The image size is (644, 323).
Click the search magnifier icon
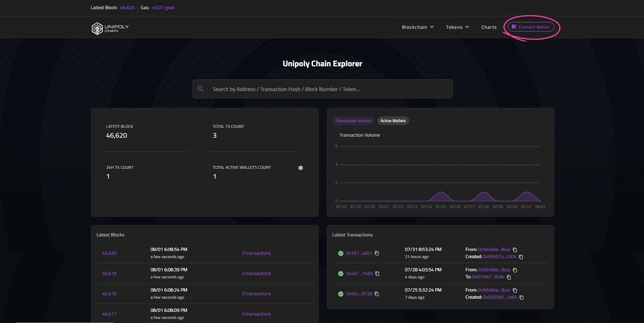200,89
